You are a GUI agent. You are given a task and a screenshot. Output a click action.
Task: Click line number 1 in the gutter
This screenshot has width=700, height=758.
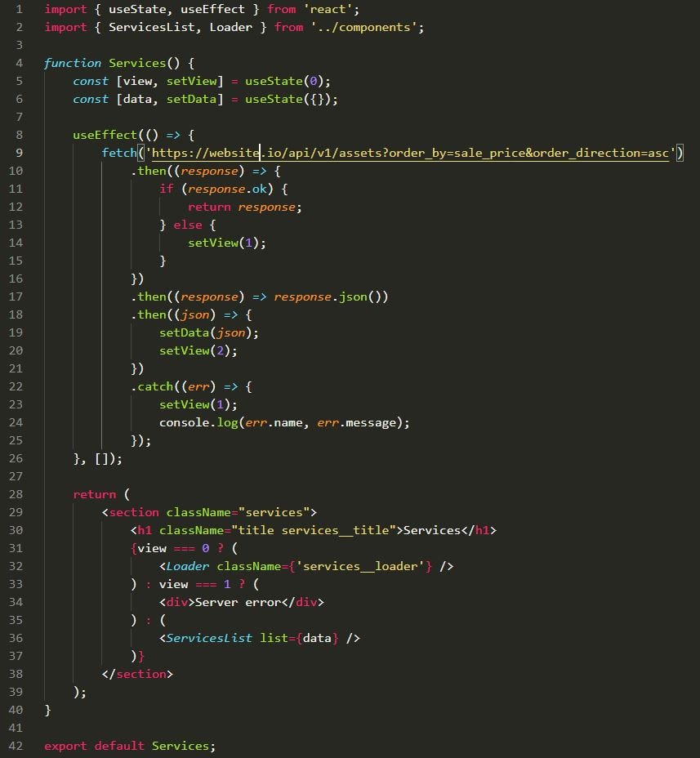[19, 9]
